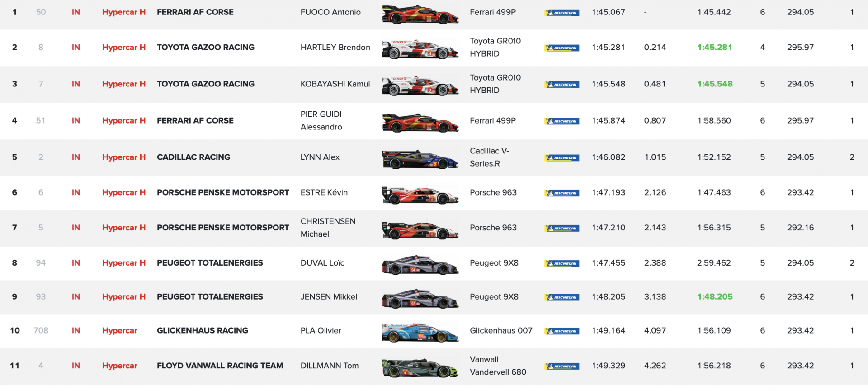Click the green 1:45.281 lap time
The height and width of the screenshot is (391, 868).
pos(714,47)
